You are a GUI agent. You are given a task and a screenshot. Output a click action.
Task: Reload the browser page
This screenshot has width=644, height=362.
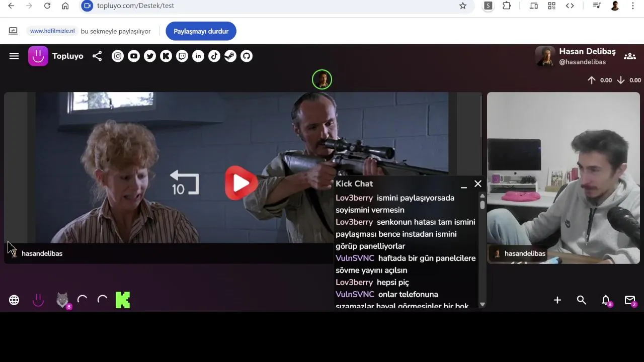pos(47,6)
